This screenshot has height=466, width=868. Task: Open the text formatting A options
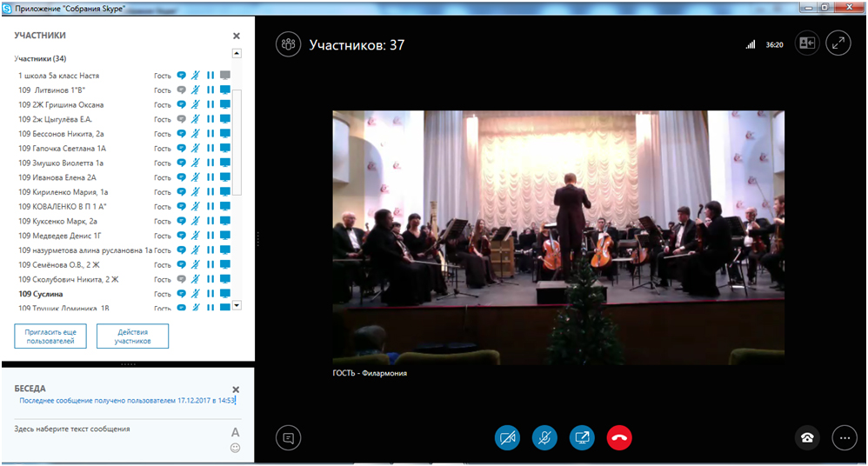point(235,432)
